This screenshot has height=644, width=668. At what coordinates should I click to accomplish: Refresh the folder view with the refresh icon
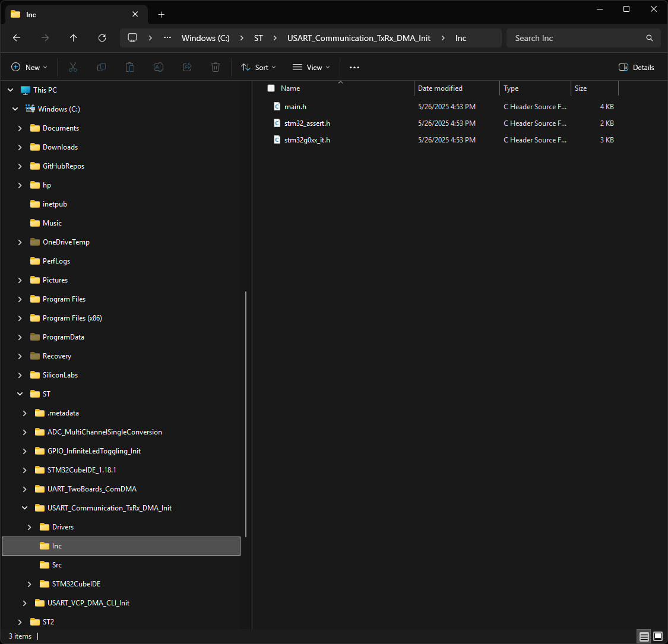point(102,38)
